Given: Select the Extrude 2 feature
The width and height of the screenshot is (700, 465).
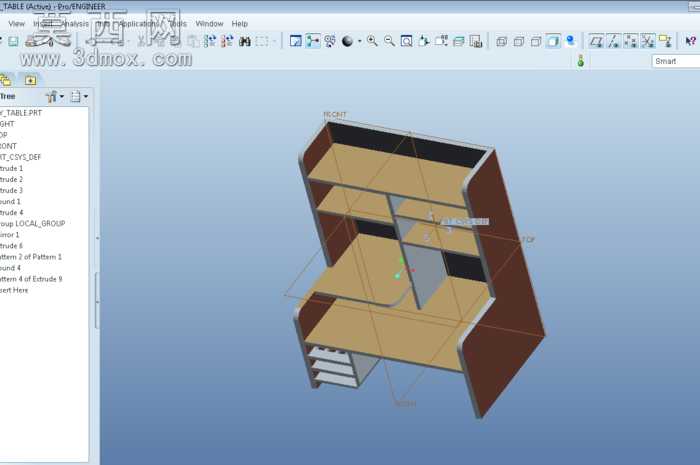Looking at the screenshot, I should pos(12,179).
